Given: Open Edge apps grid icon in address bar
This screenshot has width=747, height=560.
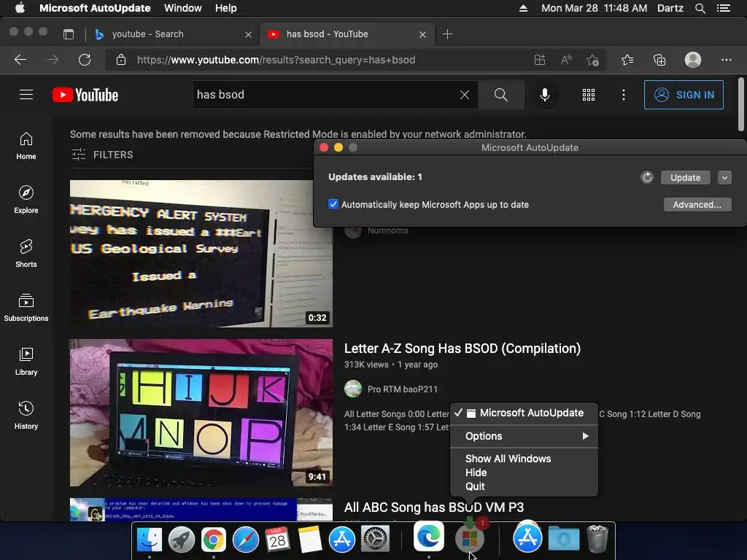Looking at the screenshot, I should click(540, 60).
